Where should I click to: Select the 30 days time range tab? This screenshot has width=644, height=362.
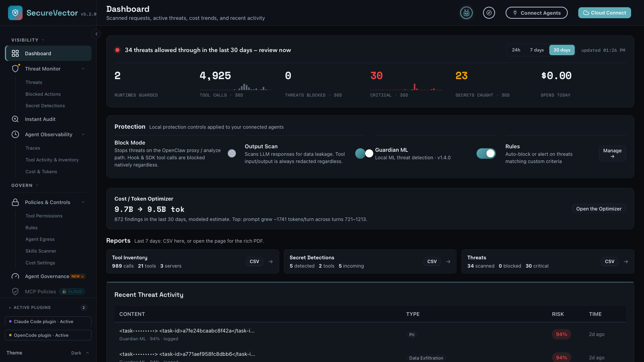click(562, 50)
